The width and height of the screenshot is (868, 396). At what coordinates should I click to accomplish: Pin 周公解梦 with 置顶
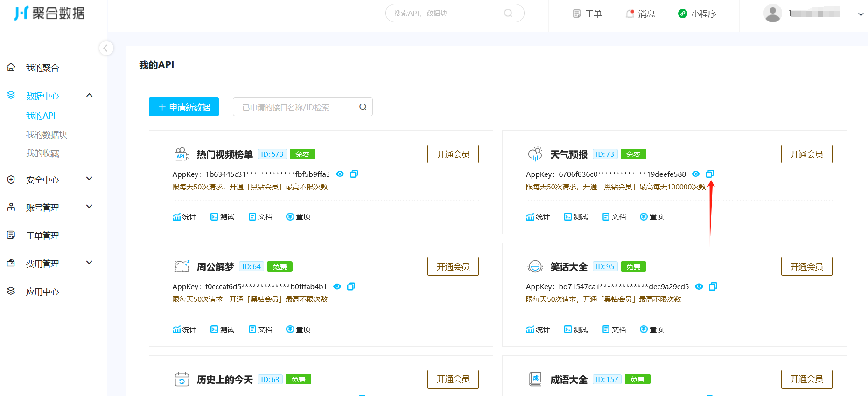coord(298,329)
